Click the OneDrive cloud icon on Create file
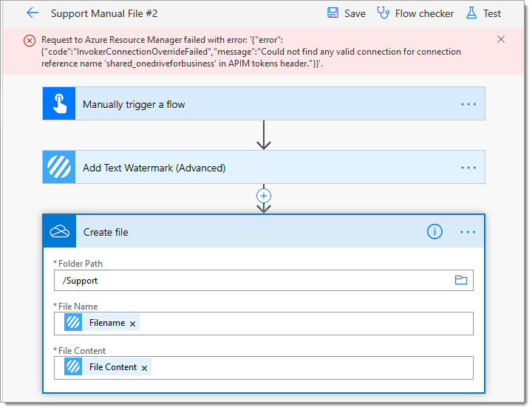This screenshot has height=410, width=532. click(x=60, y=232)
